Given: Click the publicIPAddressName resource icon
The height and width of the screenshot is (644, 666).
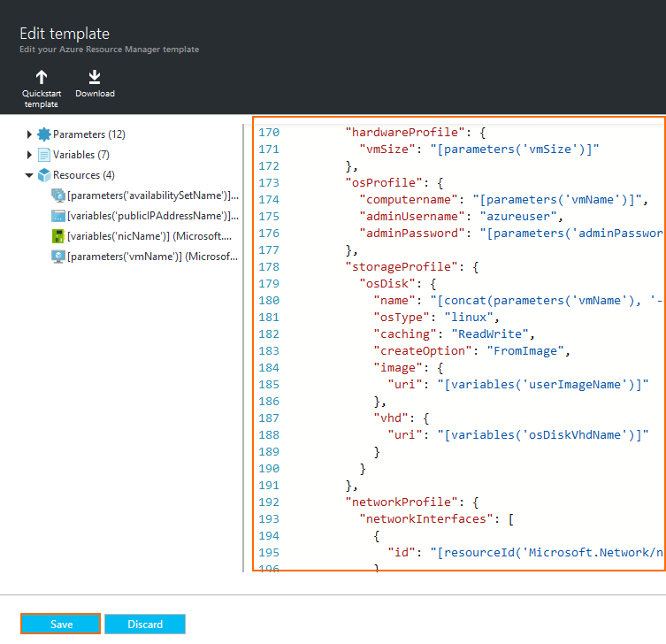Looking at the screenshot, I should (x=57, y=216).
